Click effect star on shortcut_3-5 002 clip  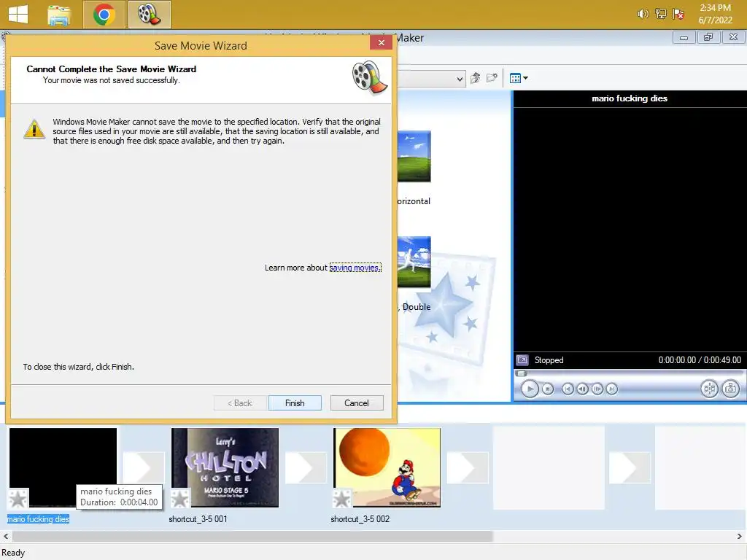coord(342,499)
